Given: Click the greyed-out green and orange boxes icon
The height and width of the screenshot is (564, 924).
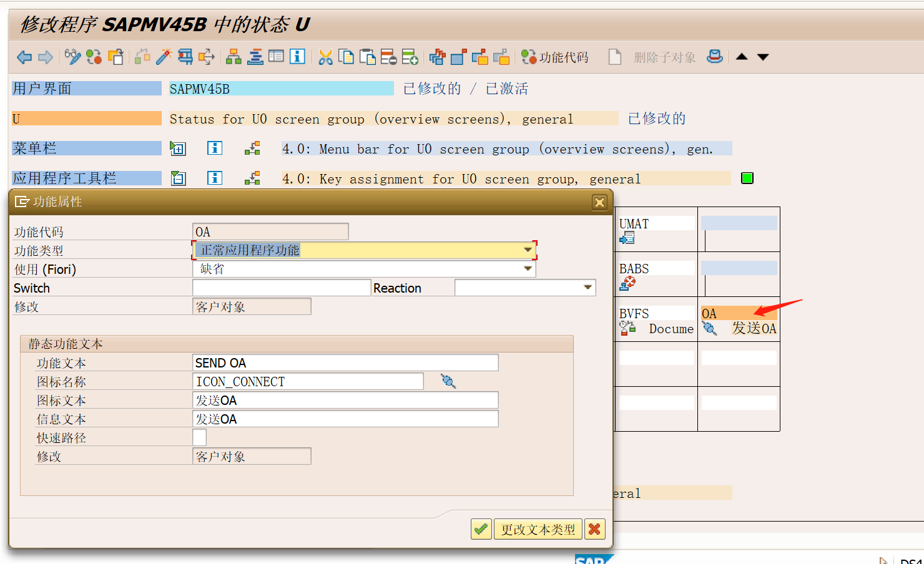Looking at the screenshot, I should (x=143, y=57).
